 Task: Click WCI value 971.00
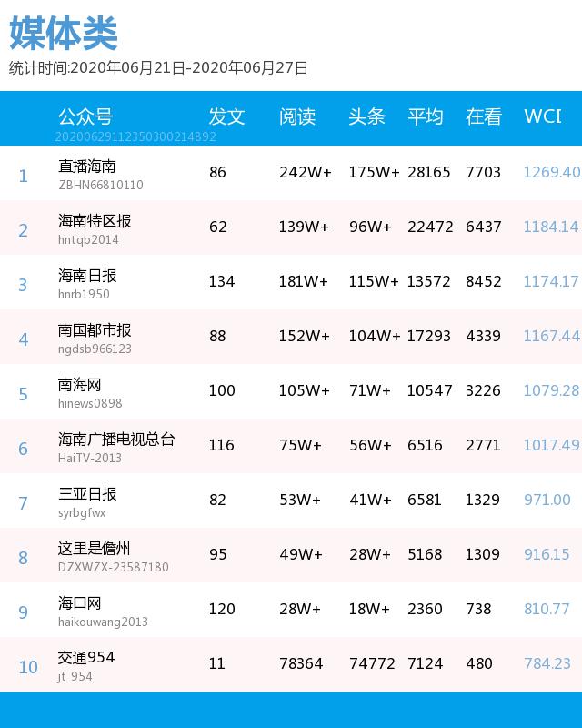point(547,500)
